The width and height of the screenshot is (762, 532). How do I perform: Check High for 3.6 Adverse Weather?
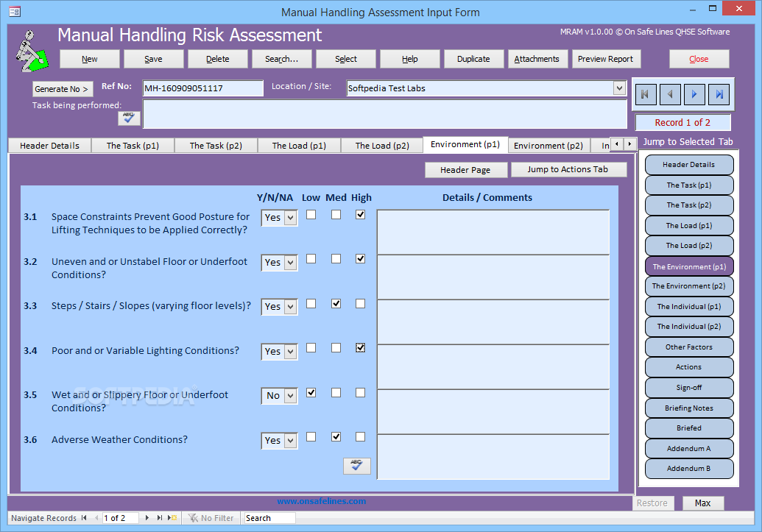tap(360, 437)
